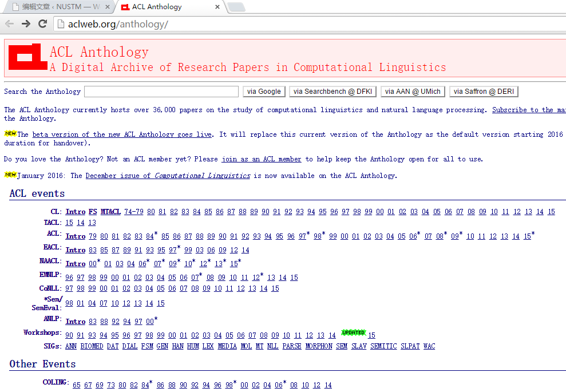This screenshot has width=566, height=392.
Task: Open TACL volume 14
Action: pyautogui.click(x=81, y=223)
